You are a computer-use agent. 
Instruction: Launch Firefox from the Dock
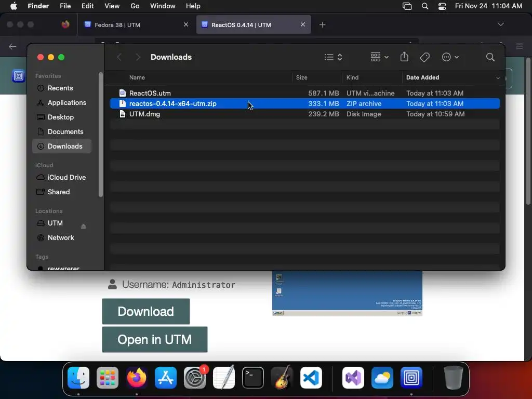point(137,378)
